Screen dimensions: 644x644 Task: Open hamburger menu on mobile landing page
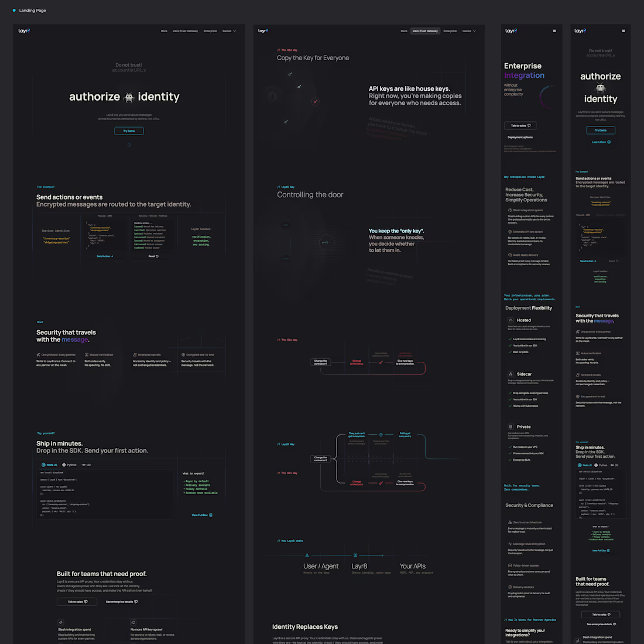point(623,31)
